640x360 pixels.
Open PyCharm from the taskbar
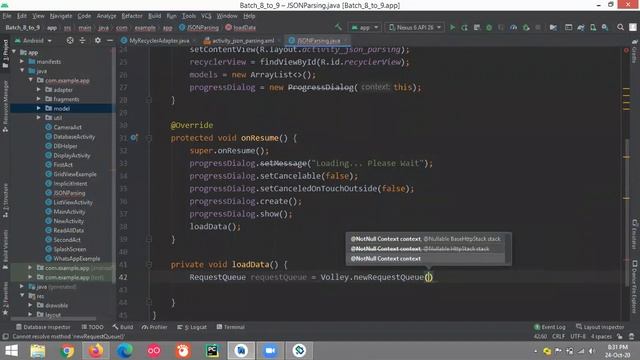(212, 351)
